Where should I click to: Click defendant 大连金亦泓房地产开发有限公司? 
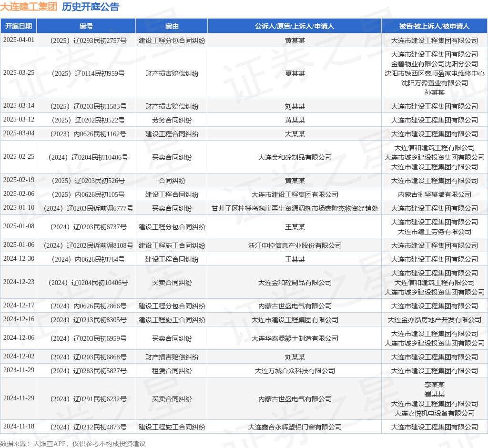coord(435,320)
